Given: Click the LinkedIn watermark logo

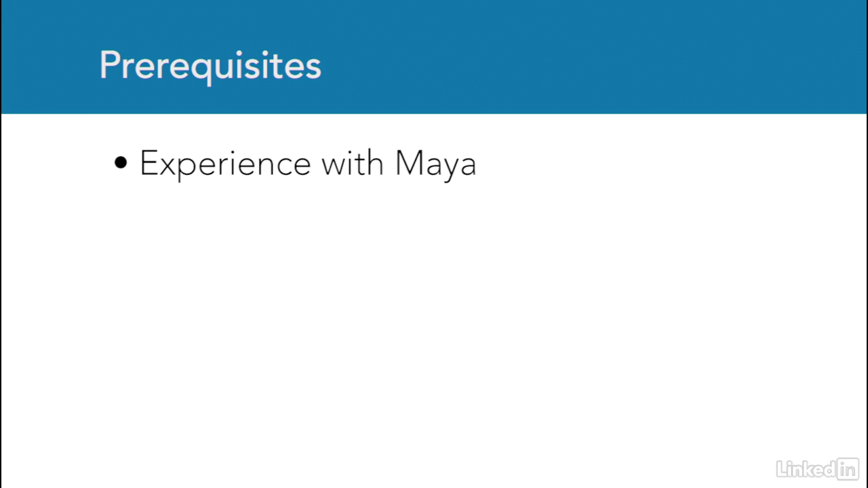Looking at the screenshot, I should (818, 468).
